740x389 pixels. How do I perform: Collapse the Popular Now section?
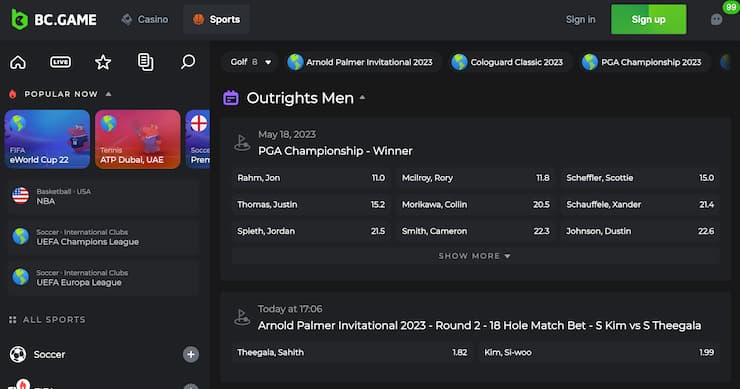[109, 94]
